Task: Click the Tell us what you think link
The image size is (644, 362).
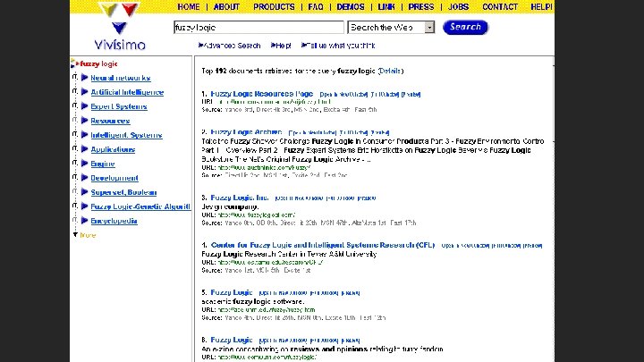Action: click(341, 46)
